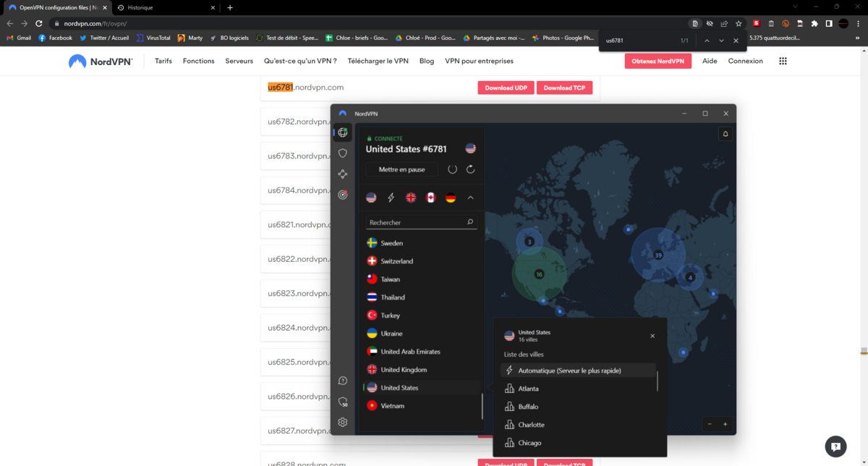The height and width of the screenshot is (466, 868).
Task: Open the Serveurs menu item
Action: pyautogui.click(x=239, y=61)
